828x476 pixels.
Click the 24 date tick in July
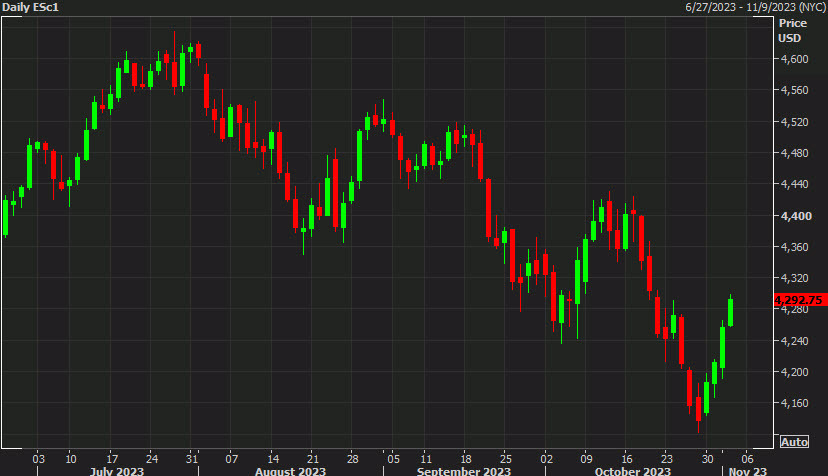pos(152,459)
